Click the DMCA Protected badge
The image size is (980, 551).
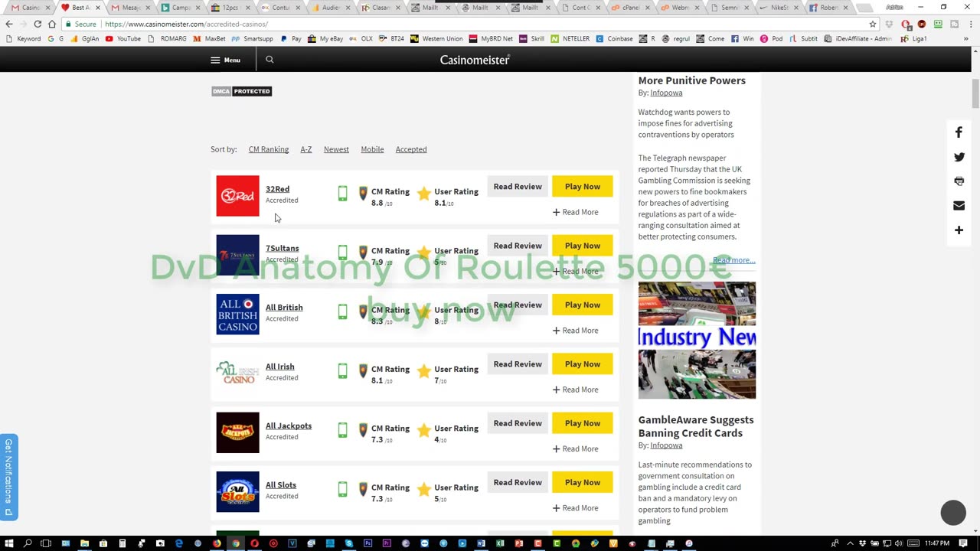tap(242, 91)
